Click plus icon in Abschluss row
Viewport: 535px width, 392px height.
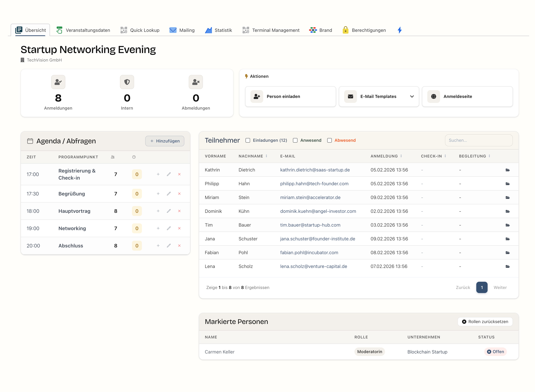(x=158, y=246)
